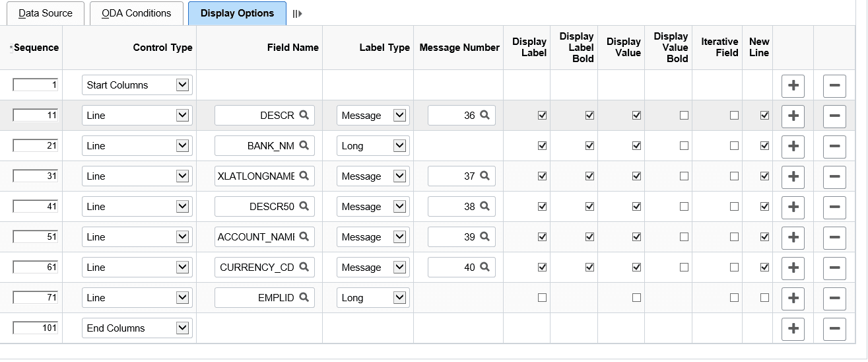Remove the Start Columns row

[x=834, y=85]
